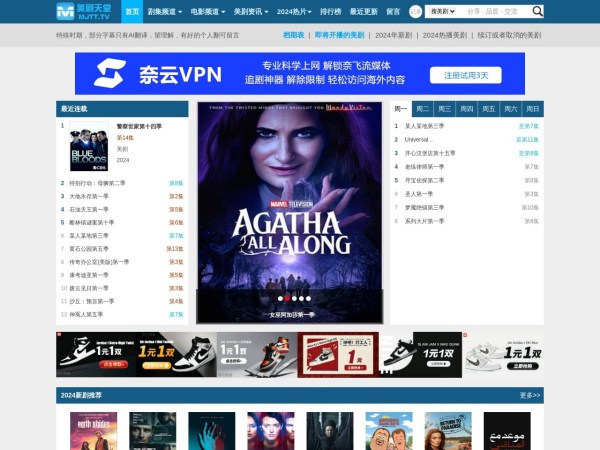Open the 留言 message page

pos(393,12)
